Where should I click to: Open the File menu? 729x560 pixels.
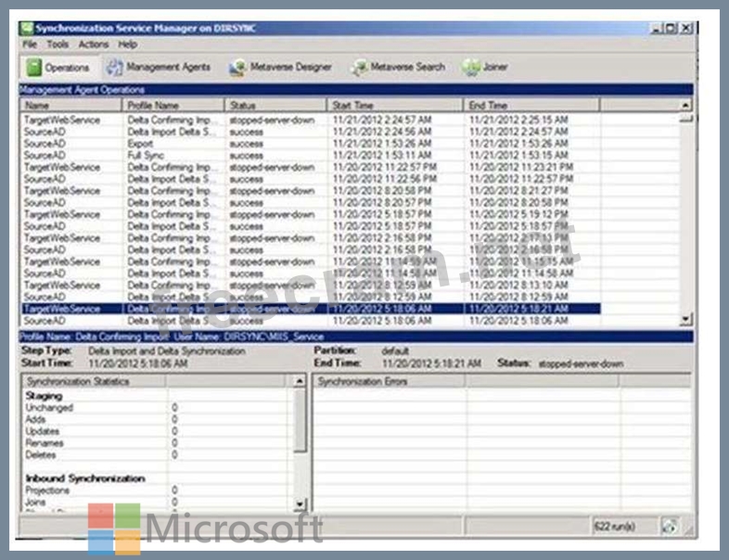click(x=30, y=45)
